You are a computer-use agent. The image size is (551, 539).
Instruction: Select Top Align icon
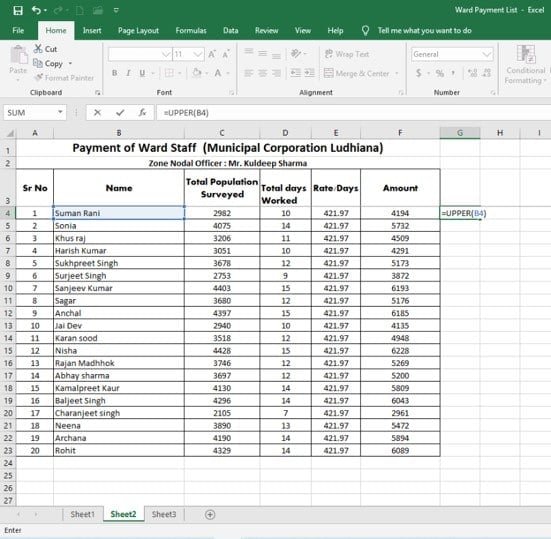249,53
